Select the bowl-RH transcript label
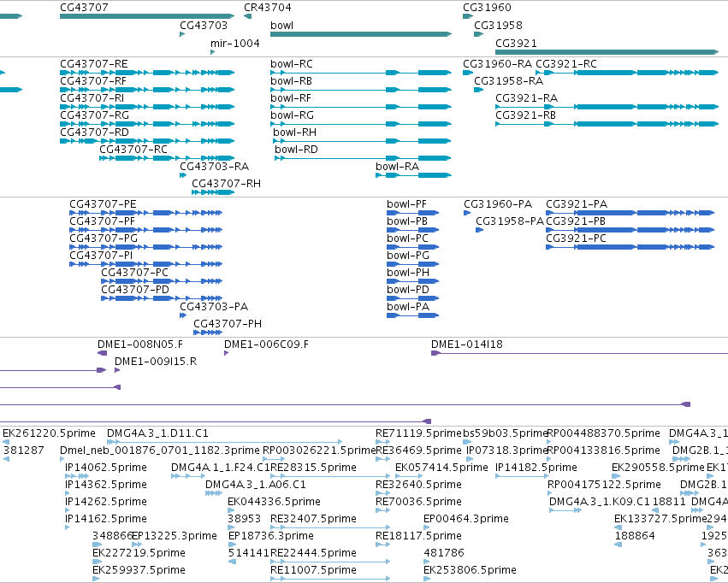 point(295,132)
